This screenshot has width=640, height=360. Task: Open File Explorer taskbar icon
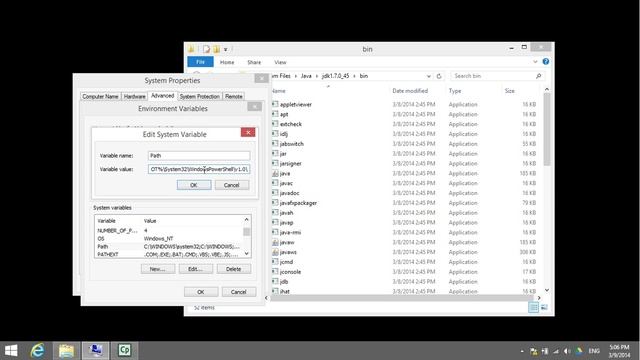[67, 351]
